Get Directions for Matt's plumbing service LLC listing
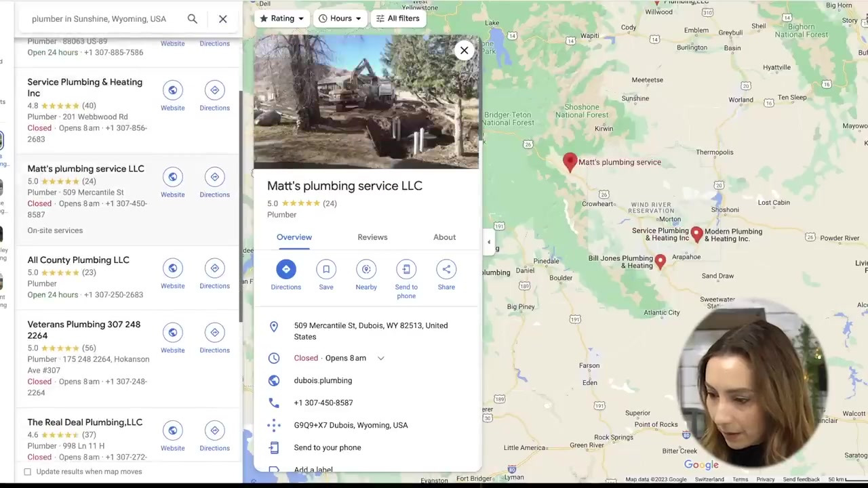 214,182
